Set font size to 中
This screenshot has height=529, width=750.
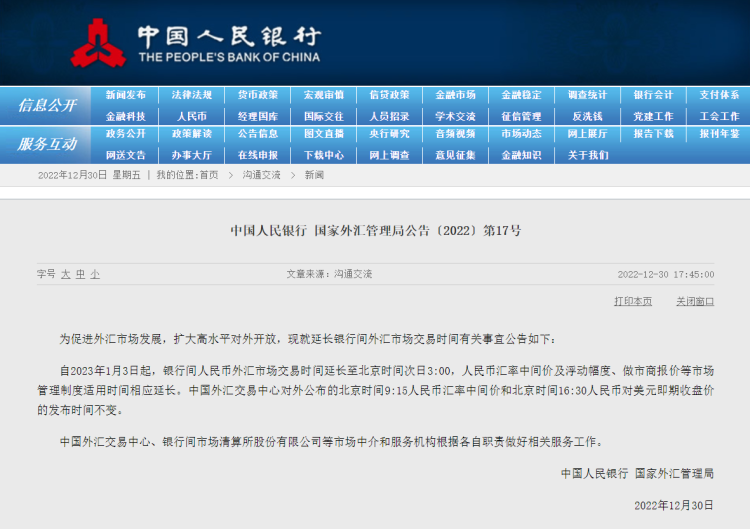point(80,274)
